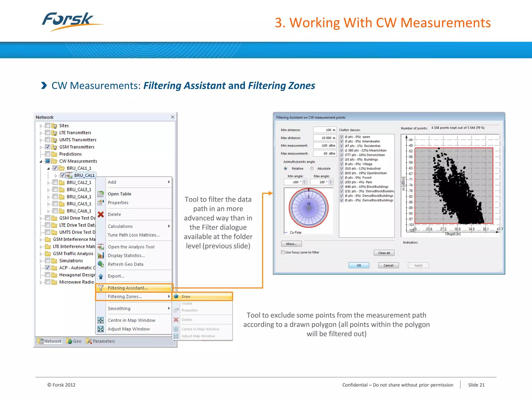Click the OK button in Filtering Assistant
Viewport: 532px width, 399px height.
click(359, 265)
